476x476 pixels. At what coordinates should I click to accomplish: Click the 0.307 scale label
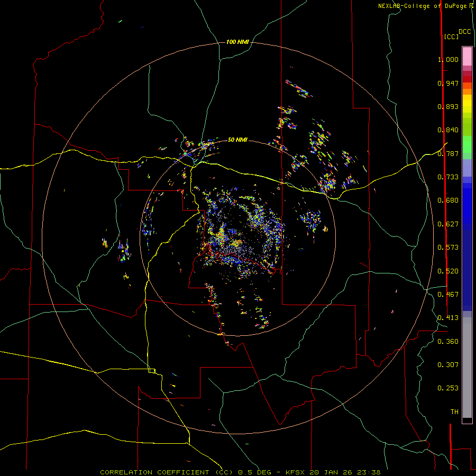tap(448, 365)
